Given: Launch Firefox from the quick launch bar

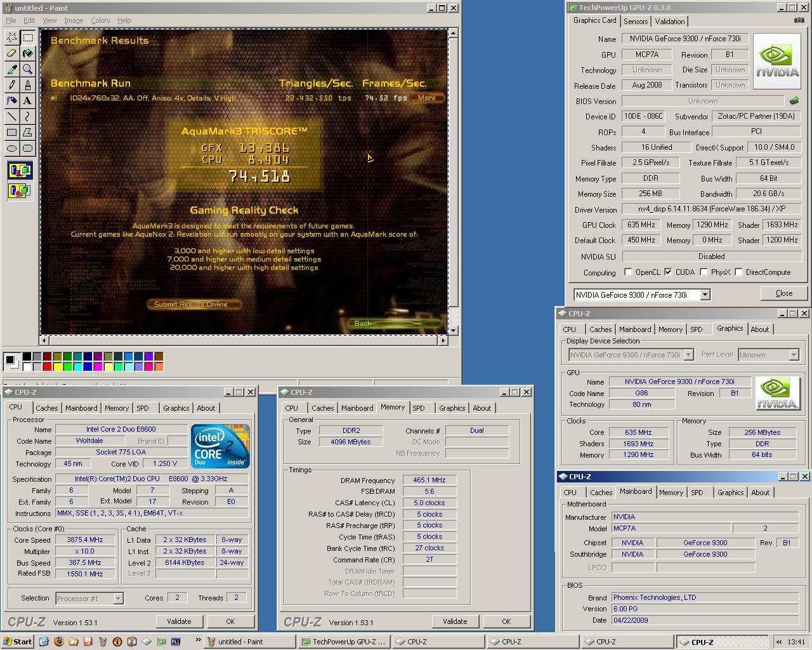Looking at the screenshot, I should [x=58, y=641].
